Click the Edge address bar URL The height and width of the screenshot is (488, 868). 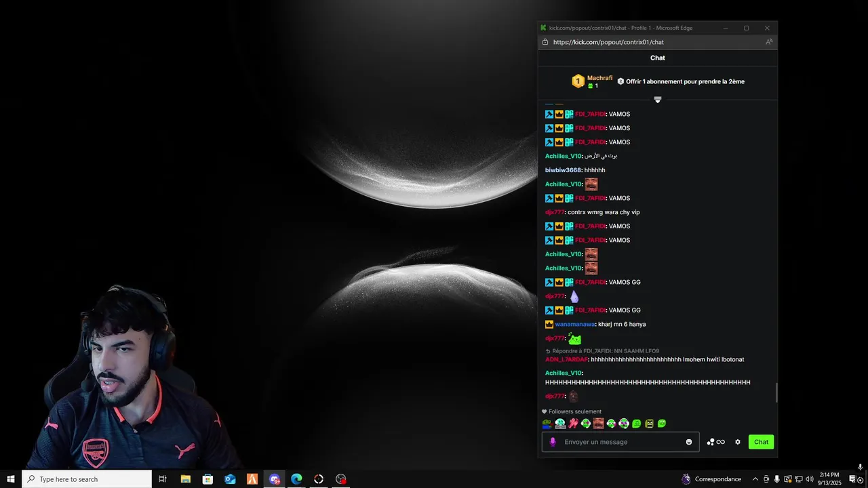click(x=608, y=42)
